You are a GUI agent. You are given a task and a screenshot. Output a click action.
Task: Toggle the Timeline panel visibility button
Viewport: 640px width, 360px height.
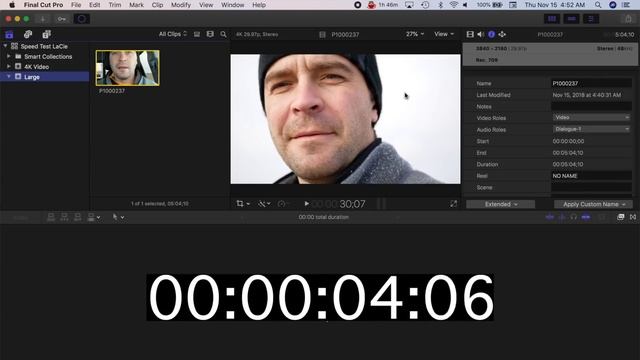point(571,19)
